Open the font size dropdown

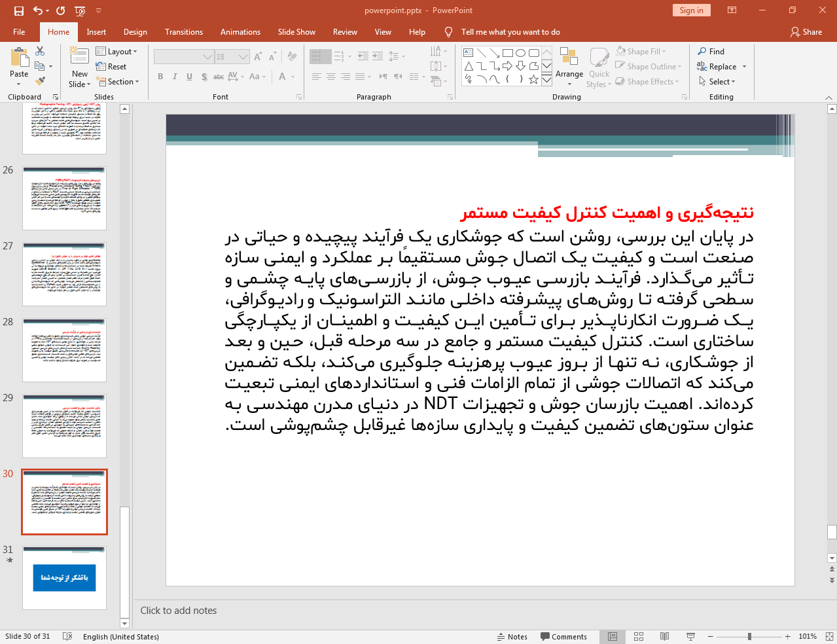click(x=243, y=56)
